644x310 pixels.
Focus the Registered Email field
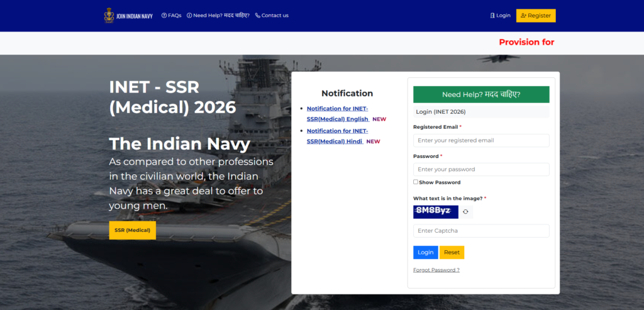click(x=481, y=140)
